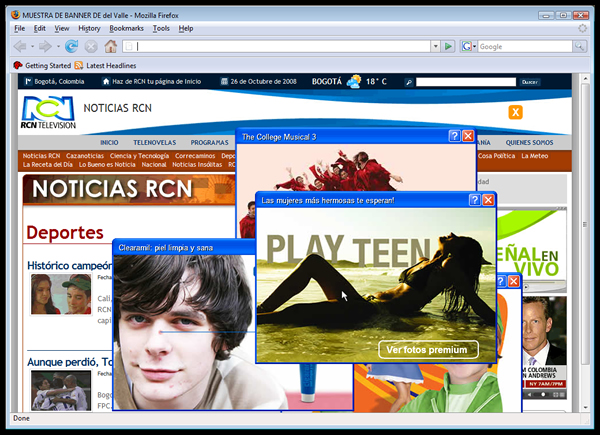Click the browser Back arrow button
600x435 pixels.
tap(20, 46)
